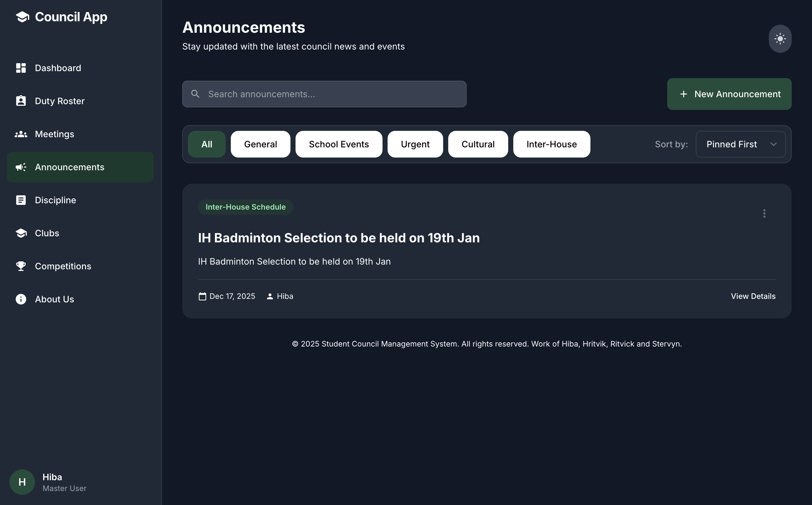This screenshot has height=505, width=812.
Task: Open the Pinned First sort dropdown
Action: [740, 144]
